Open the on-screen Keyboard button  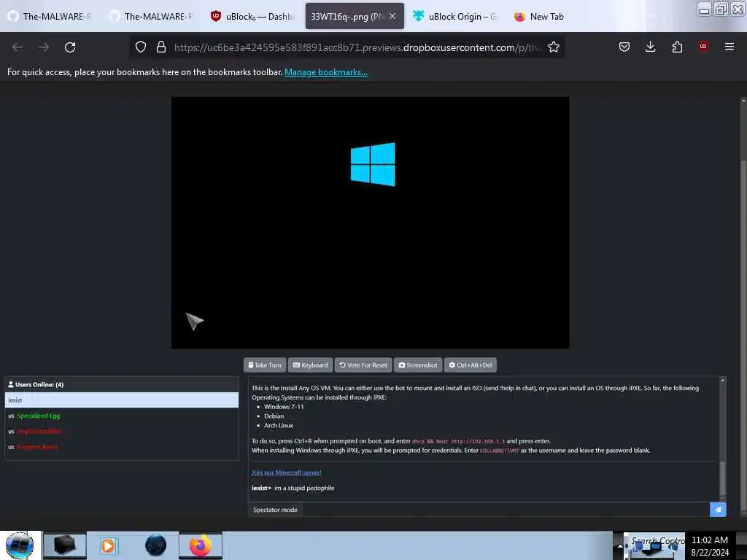310,365
